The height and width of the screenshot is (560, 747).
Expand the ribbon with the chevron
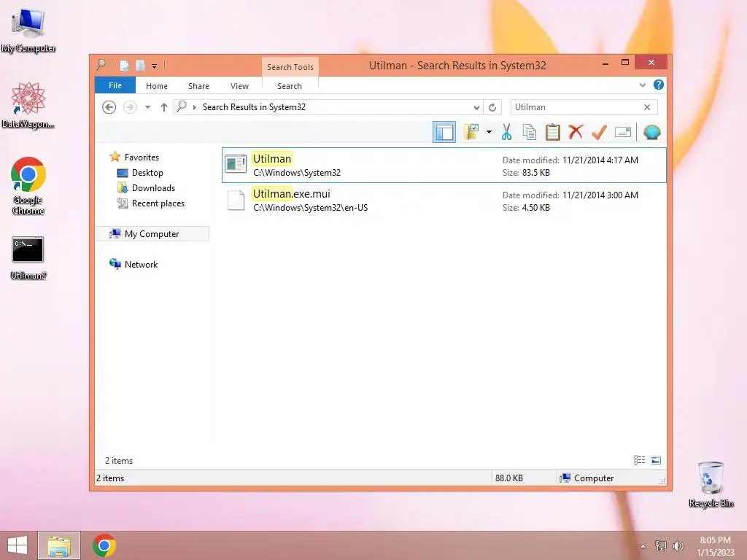(643, 85)
